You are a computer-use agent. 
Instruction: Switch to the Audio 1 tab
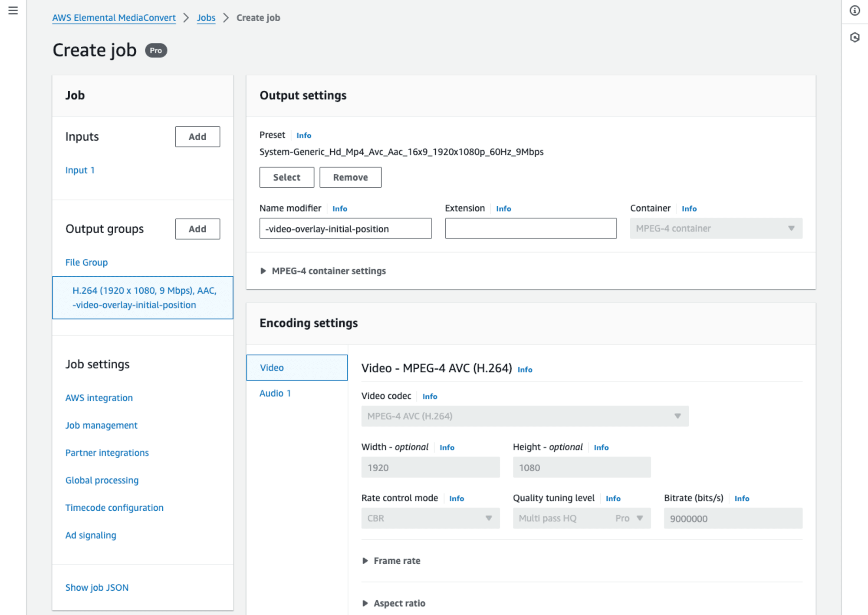pyautogui.click(x=275, y=393)
